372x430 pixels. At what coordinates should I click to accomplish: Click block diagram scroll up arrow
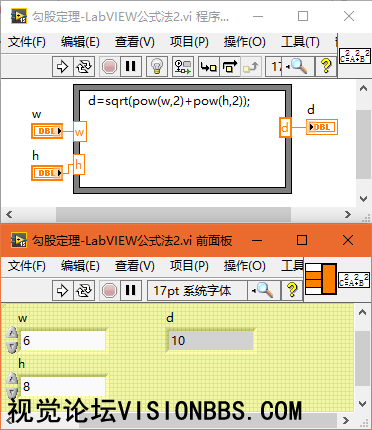click(x=363, y=89)
